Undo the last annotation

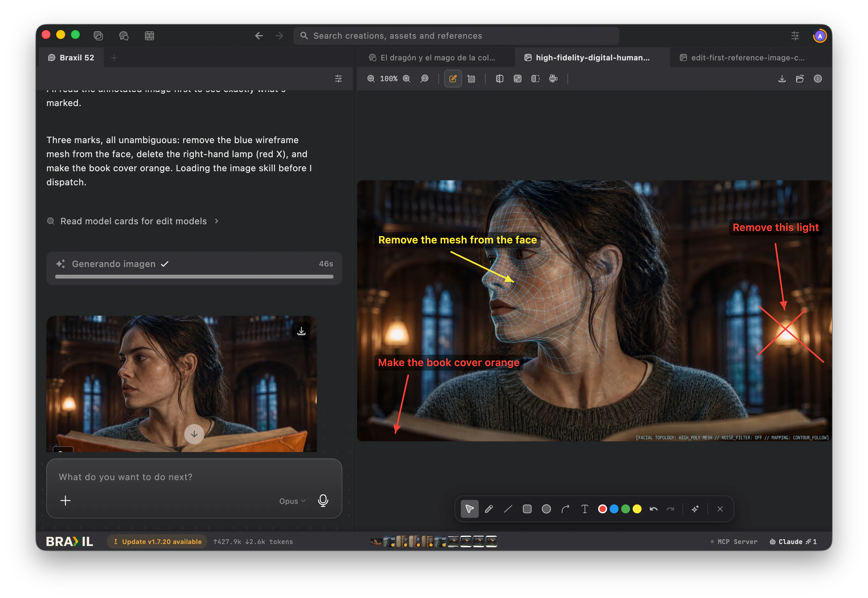[x=653, y=509]
